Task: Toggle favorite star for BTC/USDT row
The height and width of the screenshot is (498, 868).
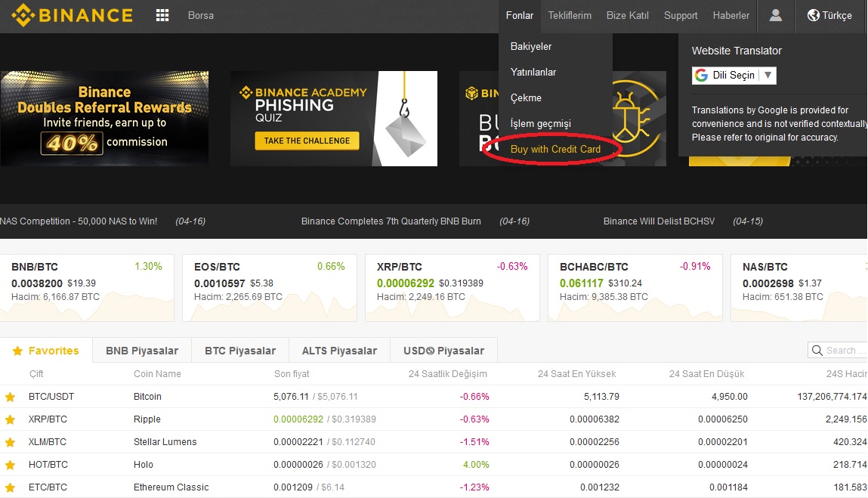Action: tap(10, 397)
